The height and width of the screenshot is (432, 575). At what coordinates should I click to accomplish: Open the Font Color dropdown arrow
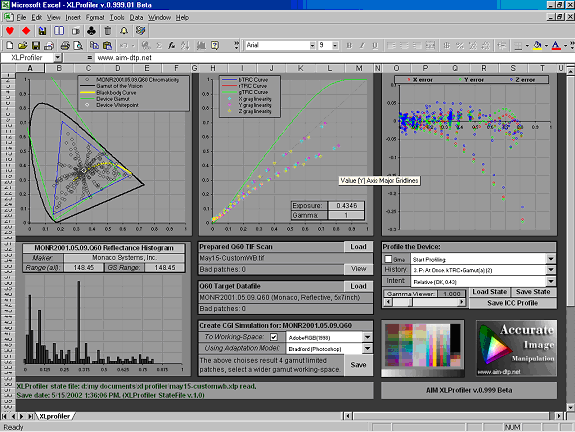[x=565, y=45]
